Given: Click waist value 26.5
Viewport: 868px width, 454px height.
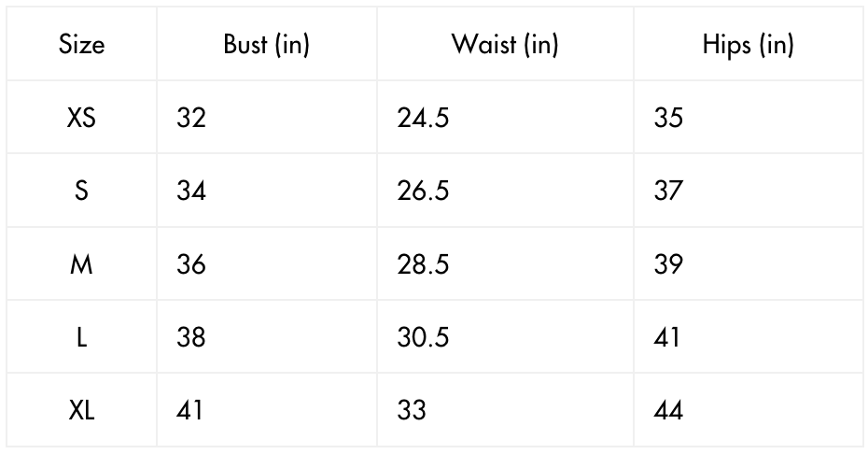Looking at the screenshot, I should tap(423, 192).
